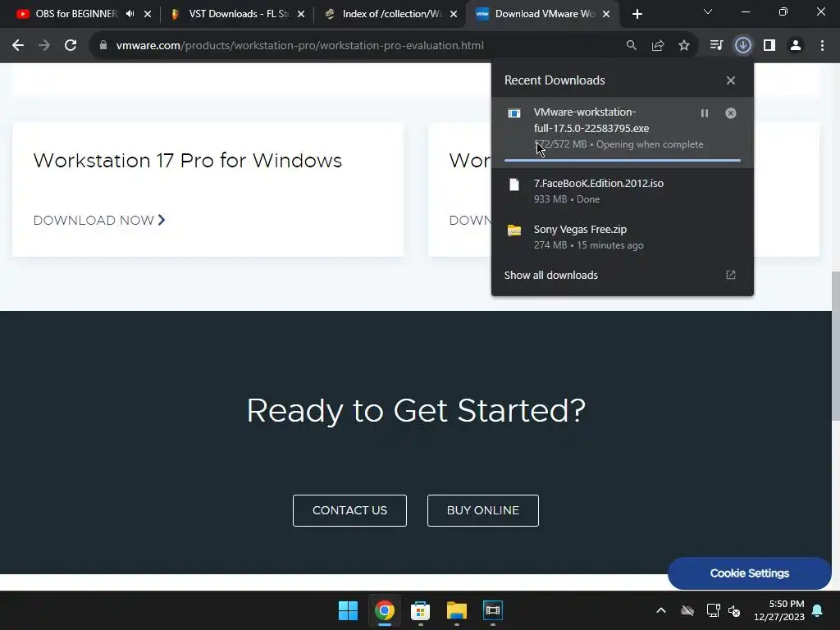Open Cookie Settings

click(750, 573)
